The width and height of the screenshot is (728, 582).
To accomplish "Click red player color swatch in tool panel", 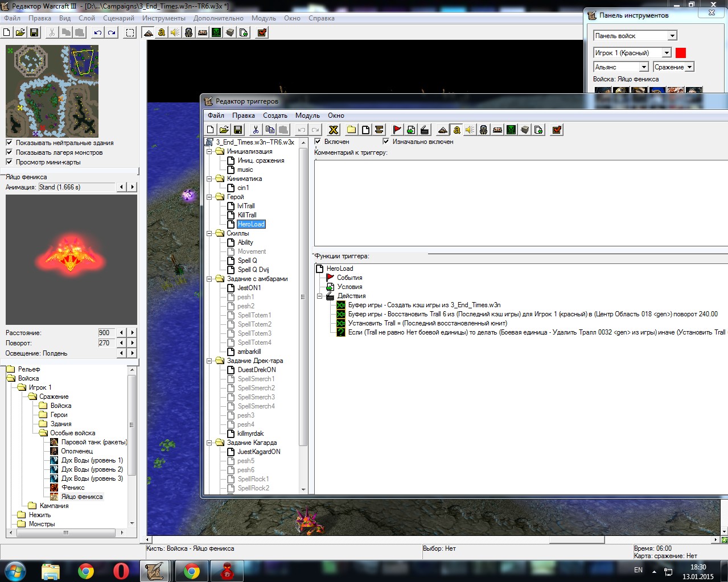I will (681, 53).
